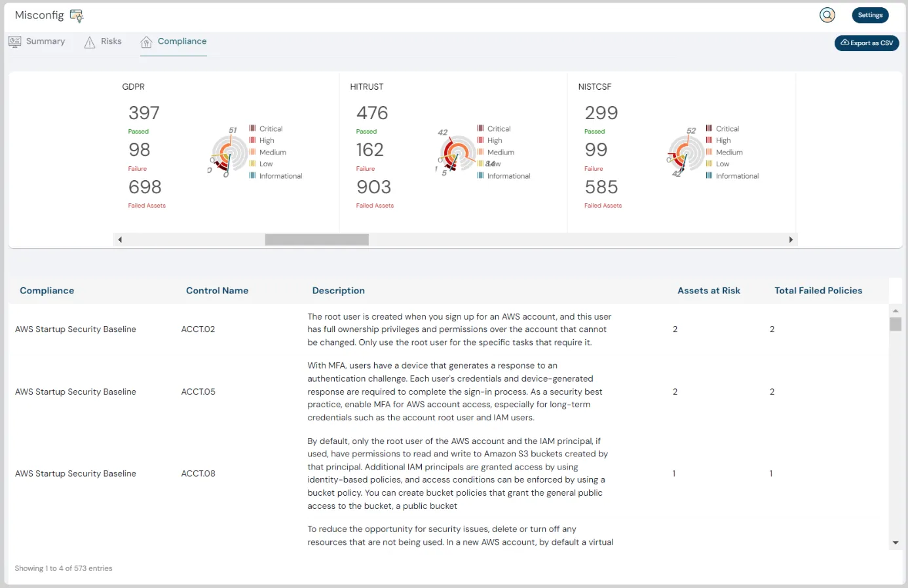Open Settings
Viewport: 908px width, 588px height.
click(x=870, y=14)
